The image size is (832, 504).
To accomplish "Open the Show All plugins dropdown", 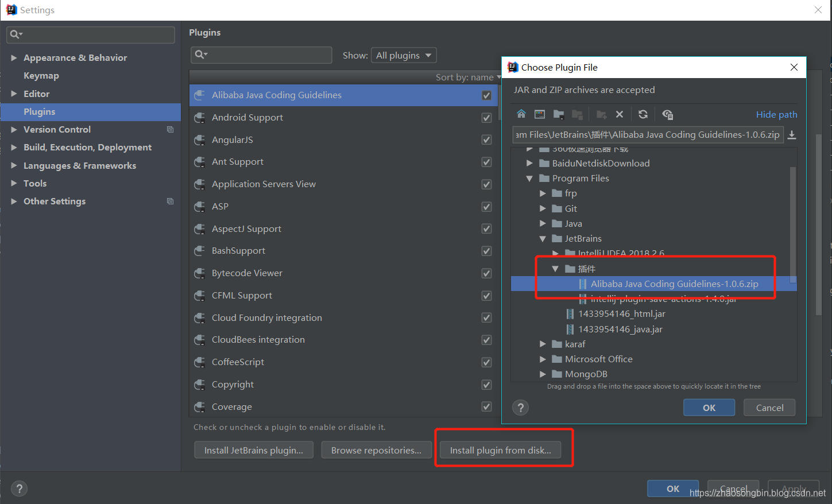I will pyautogui.click(x=404, y=55).
